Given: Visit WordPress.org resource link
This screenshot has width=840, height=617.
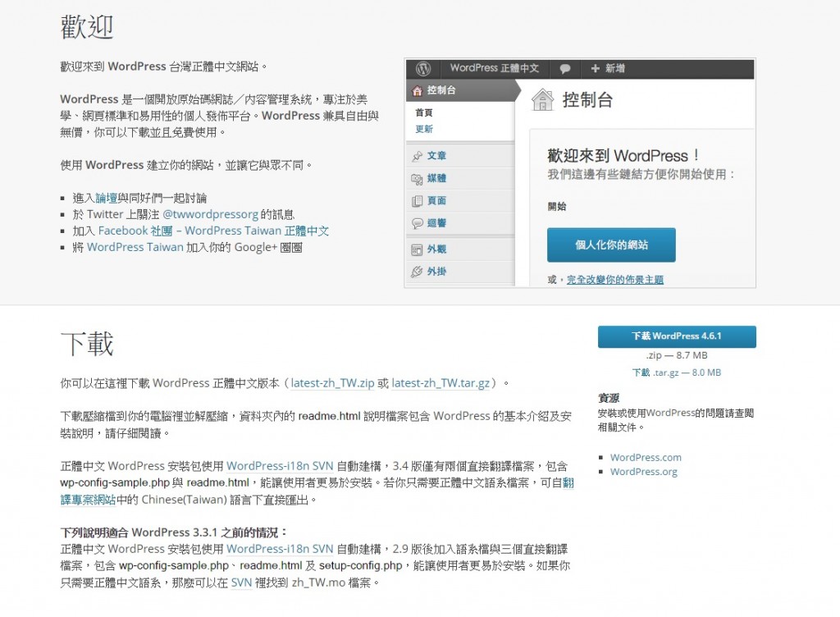Looking at the screenshot, I should coord(643,472).
